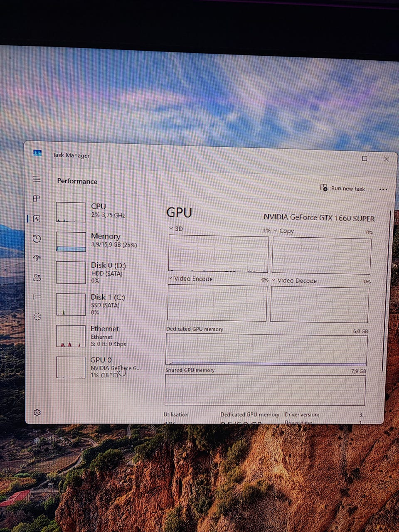The image size is (399, 532).
Task: Select Ethernet in the performance list
Action: click(x=99, y=336)
